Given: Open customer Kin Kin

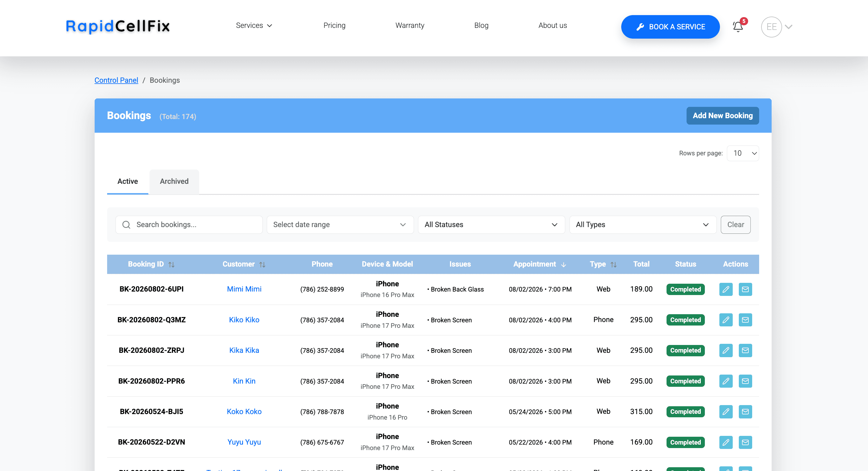Looking at the screenshot, I should pos(244,381).
